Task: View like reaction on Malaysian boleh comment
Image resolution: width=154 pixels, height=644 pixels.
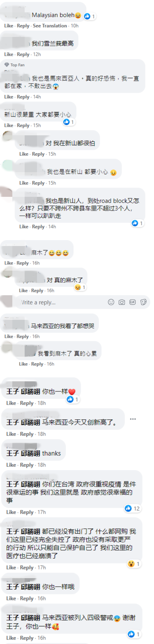Action: 90,16
